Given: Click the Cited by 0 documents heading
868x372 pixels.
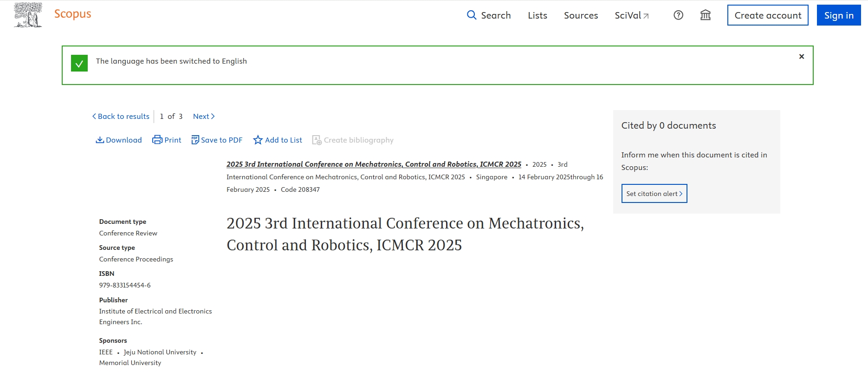Looking at the screenshot, I should click(x=668, y=125).
